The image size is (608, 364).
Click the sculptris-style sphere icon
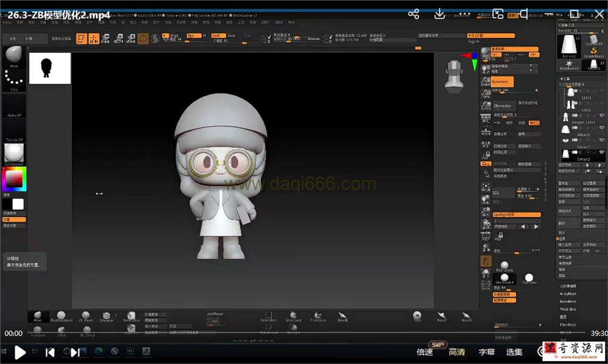pyautogui.click(x=155, y=39)
